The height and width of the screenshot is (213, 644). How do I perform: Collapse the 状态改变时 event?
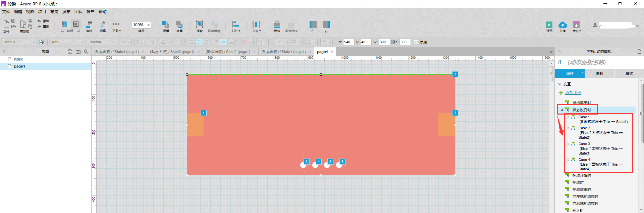[x=562, y=110]
